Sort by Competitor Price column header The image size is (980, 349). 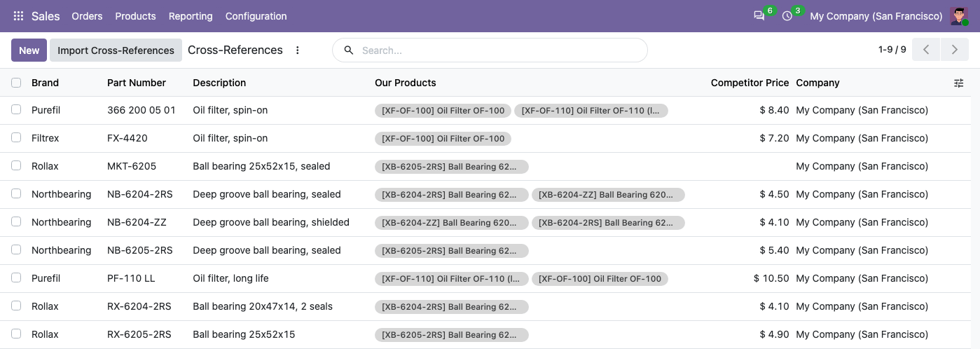pos(750,83)
